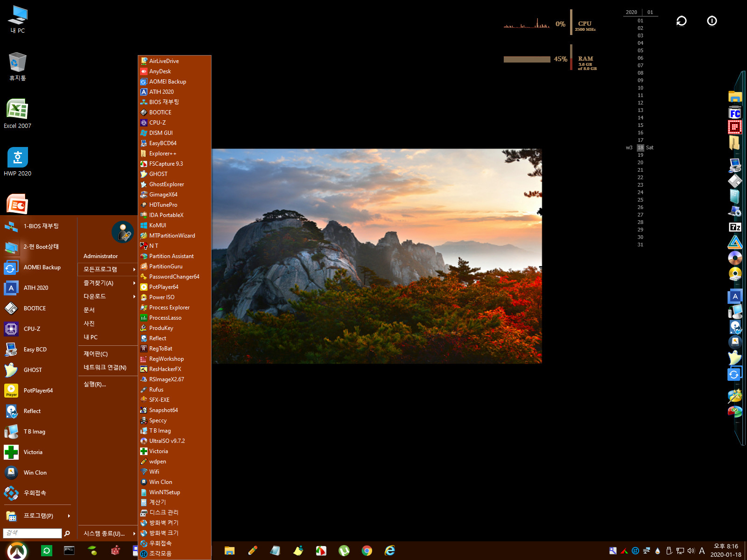
Task: Click the search magnifier icon in start menu
Action: coord(67,533)
